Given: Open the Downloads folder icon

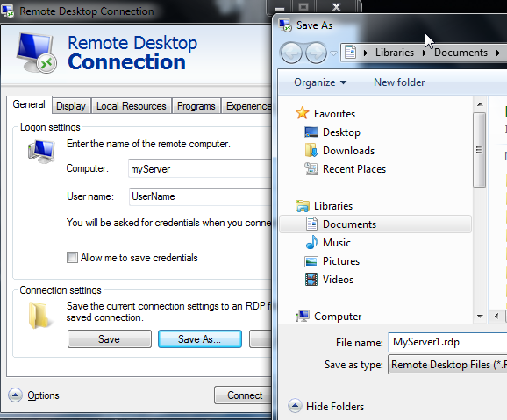Looking at the screenshot, I should (x=311, y=150).
